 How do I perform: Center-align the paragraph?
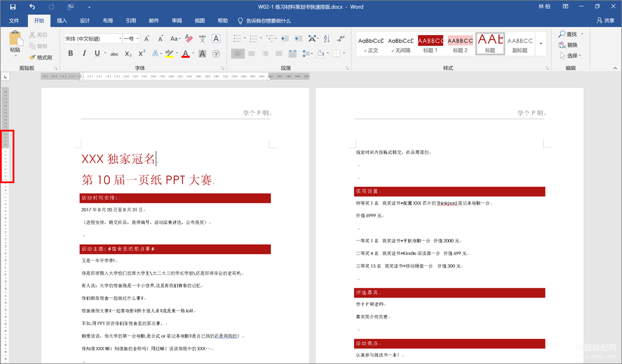click(x=251, y=53)
